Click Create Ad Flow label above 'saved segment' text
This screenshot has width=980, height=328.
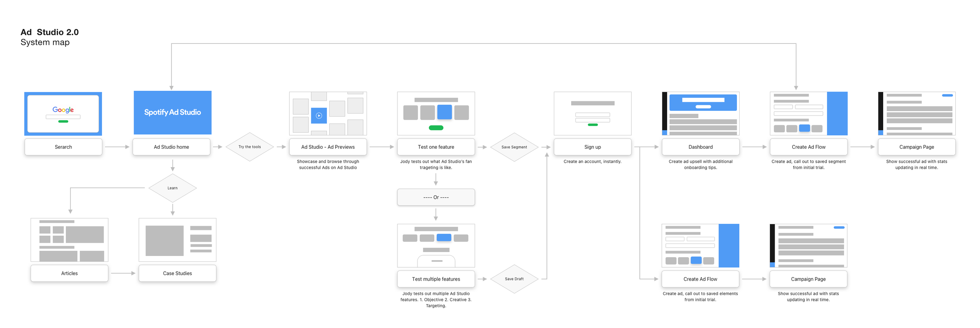click(x=808, y=147)
